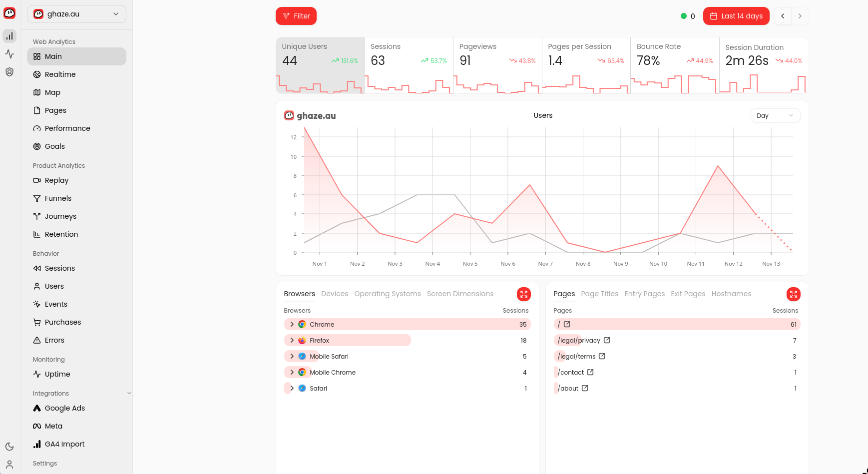
Task: Click the Filter button
Action: (296, 16)
